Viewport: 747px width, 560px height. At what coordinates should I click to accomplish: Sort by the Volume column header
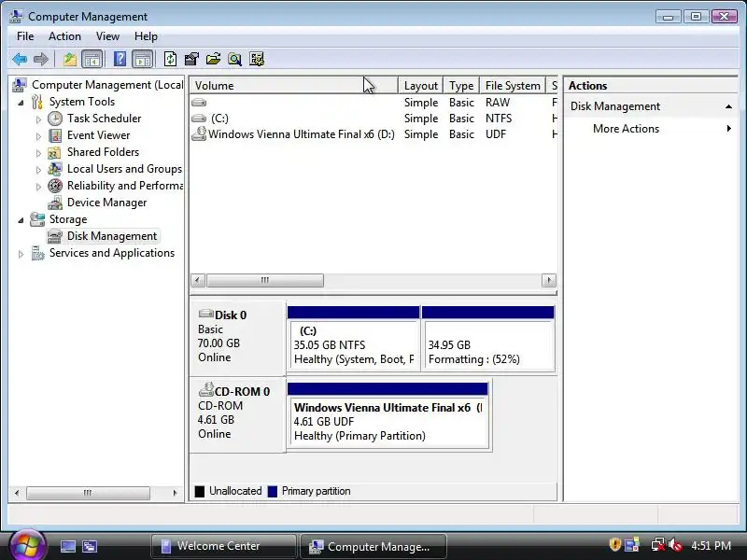[294, 85]
